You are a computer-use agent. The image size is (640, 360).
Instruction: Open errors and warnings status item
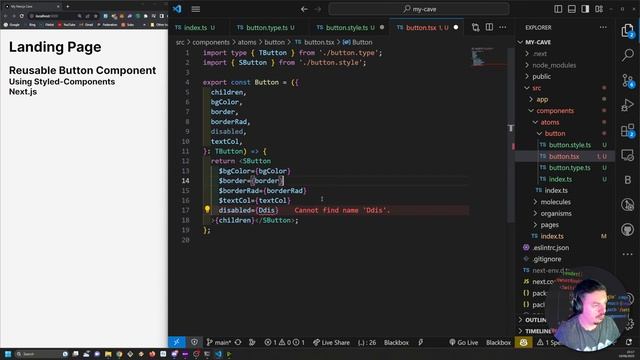click(284, 342)
